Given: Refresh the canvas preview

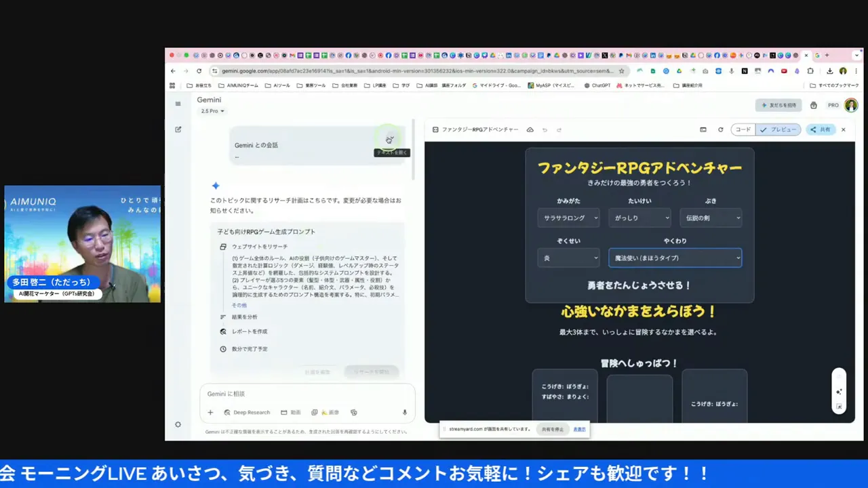Looking at the screenshot, I should 720,129.
